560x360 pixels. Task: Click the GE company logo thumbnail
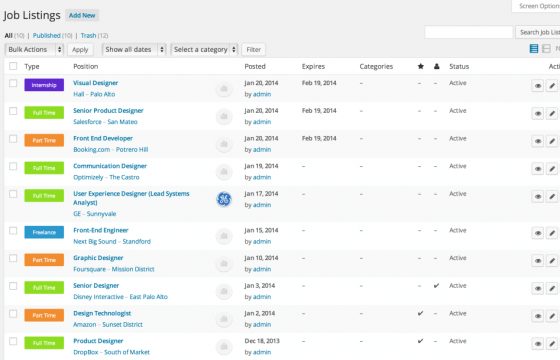click(224, 199)
